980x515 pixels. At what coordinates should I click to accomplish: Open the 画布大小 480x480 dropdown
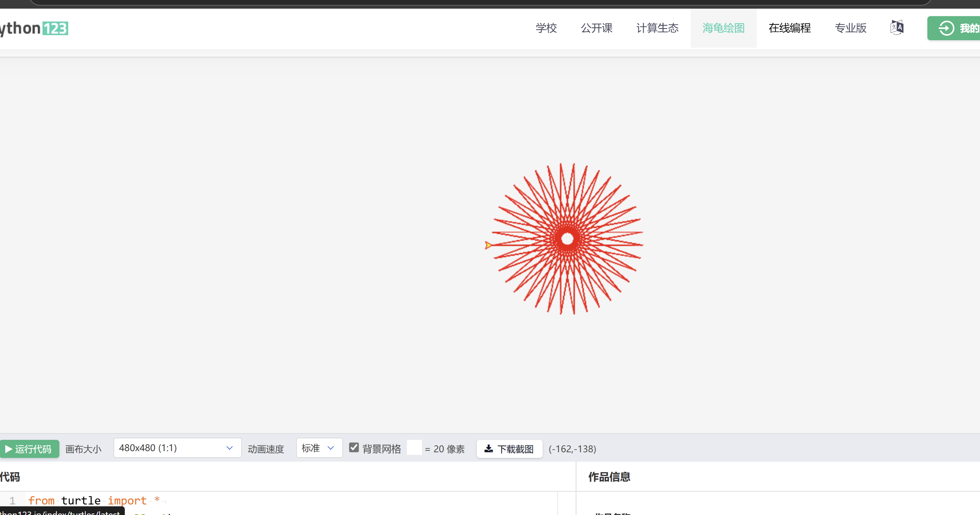177,448
